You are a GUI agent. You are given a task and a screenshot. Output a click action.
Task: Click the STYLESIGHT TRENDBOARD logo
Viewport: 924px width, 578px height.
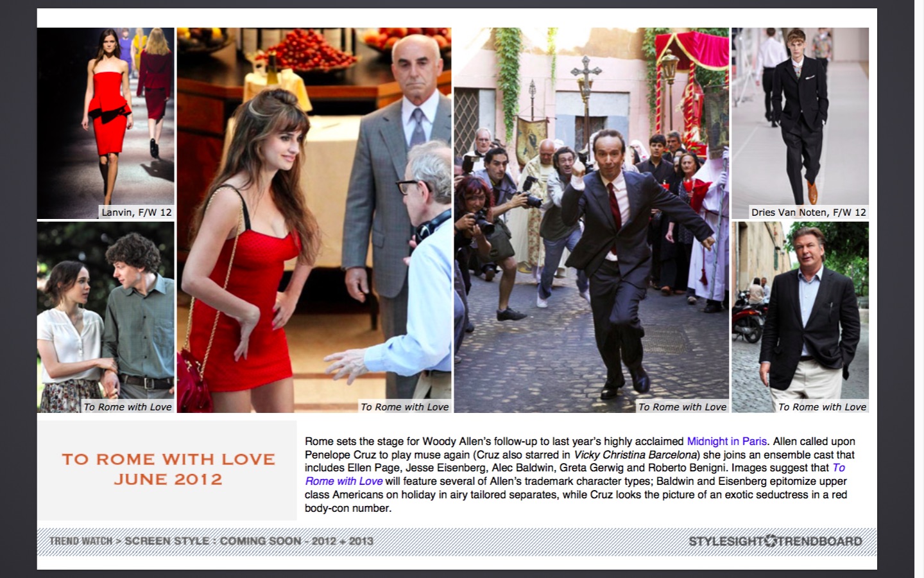[x=775, y=541]
